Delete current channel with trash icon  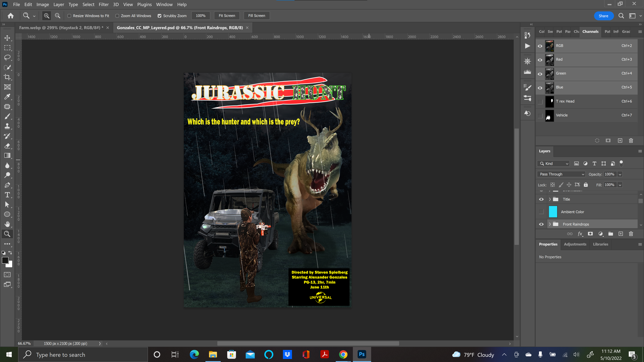coord(631,141)
